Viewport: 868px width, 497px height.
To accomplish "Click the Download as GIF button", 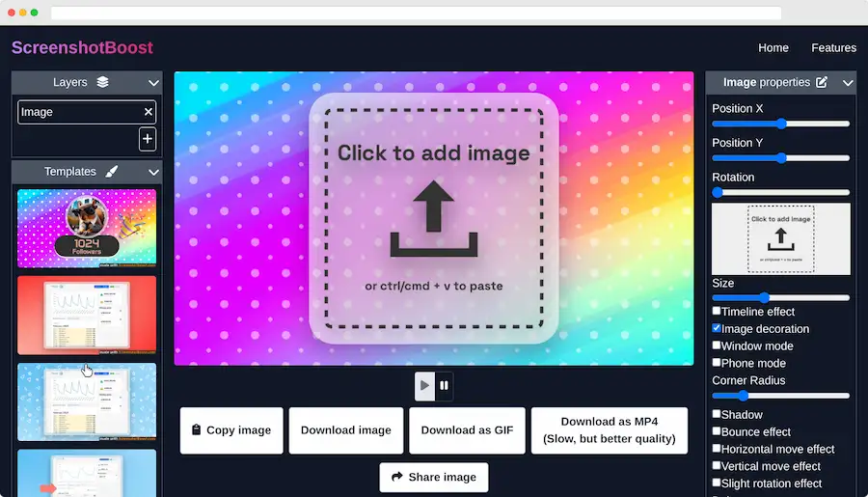I will click(467, 430).
